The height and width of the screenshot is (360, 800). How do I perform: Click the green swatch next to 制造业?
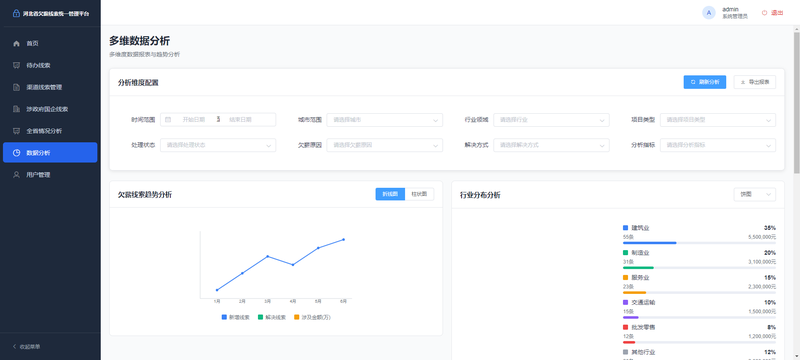(626, 253)
